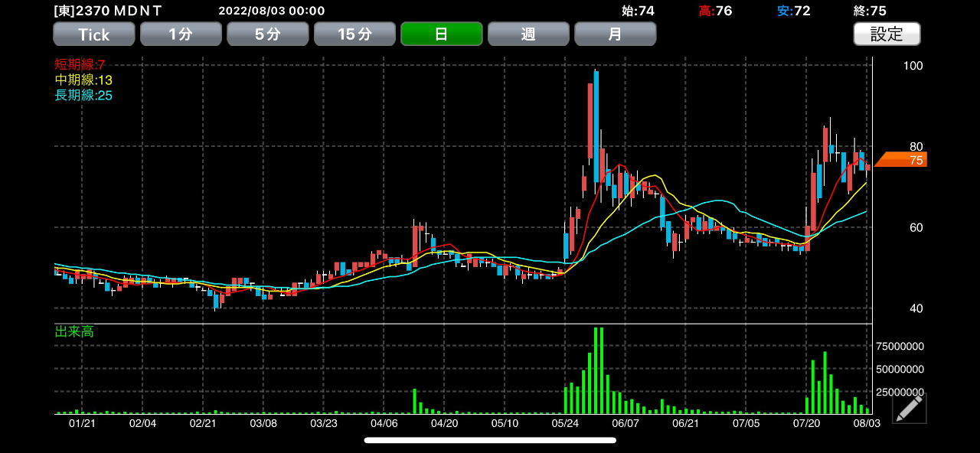Viewport: 980px width, 453px height.
Task: Click the 出来高 volume panel label
Action: [x=74, y=331]
